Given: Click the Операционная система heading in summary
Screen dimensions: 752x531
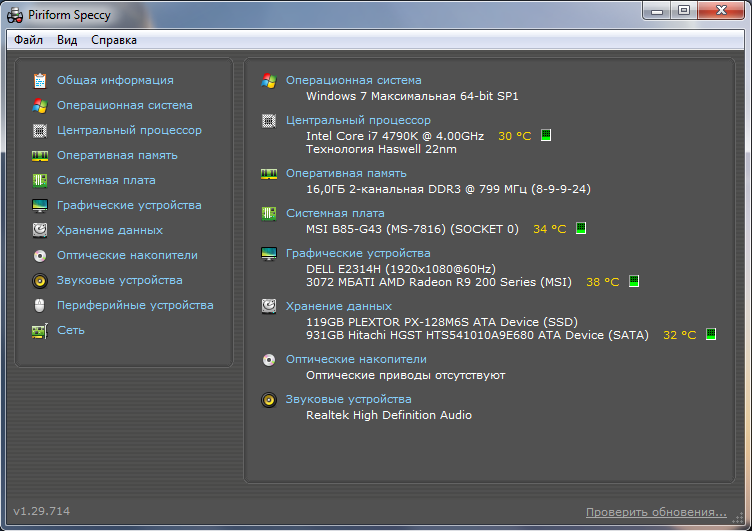Looking at the screenshot, I should coord(353,80).
